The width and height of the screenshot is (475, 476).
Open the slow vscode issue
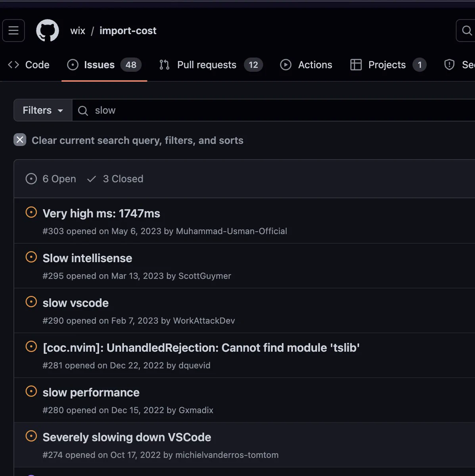tap(75, 303)
